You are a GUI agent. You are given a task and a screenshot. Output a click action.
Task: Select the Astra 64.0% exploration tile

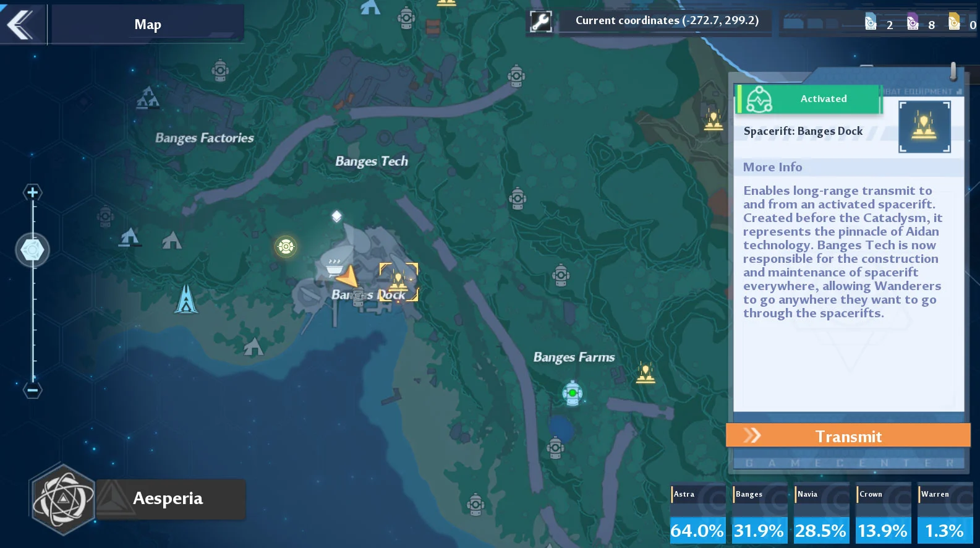[x=697, y=514]
